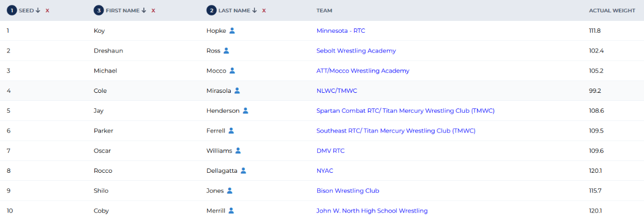Click the profile icon next to Williams
This screenshot has height=220, width=644.
(x=238, y=151)
